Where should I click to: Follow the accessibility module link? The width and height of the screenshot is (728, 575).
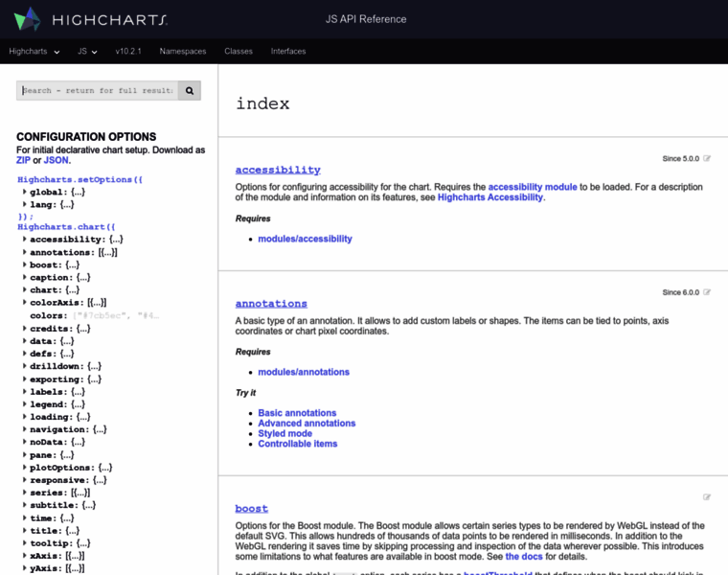tap(533, 187)
